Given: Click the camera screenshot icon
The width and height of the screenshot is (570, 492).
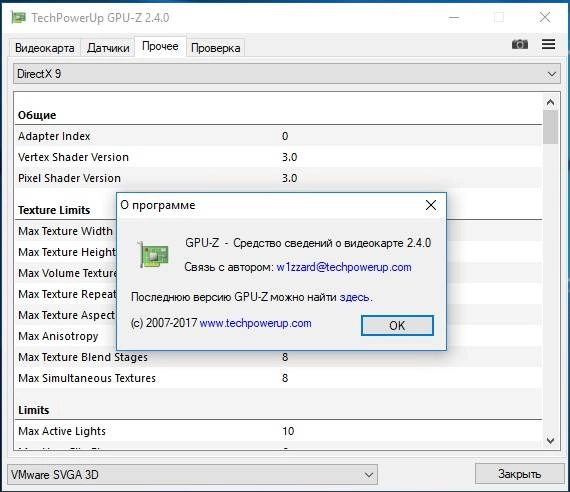Looking at the screenshot, I should click(520, 44).
